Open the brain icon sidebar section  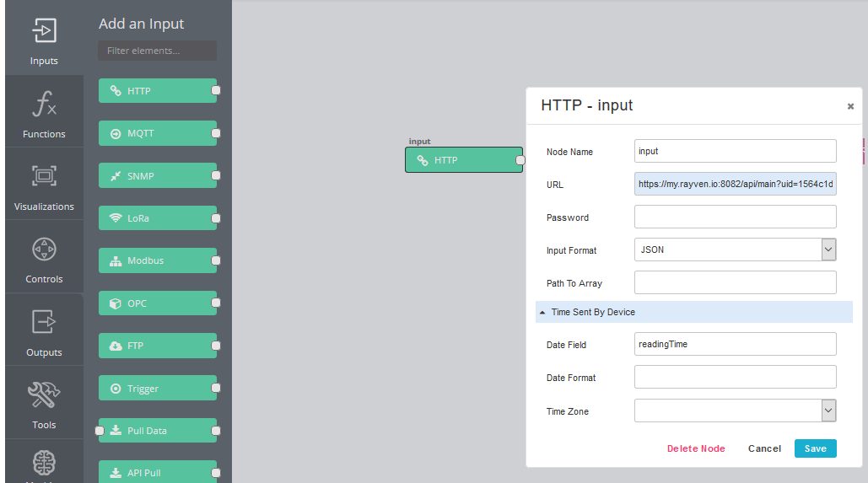click(44, 463)
